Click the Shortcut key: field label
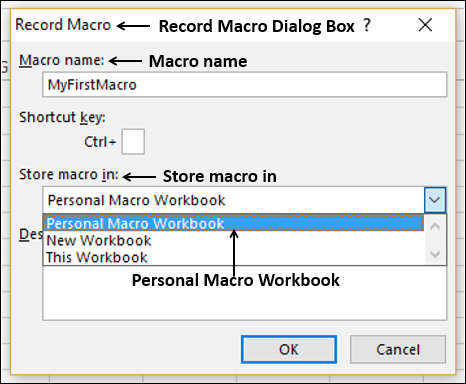 tap(62, 118)
